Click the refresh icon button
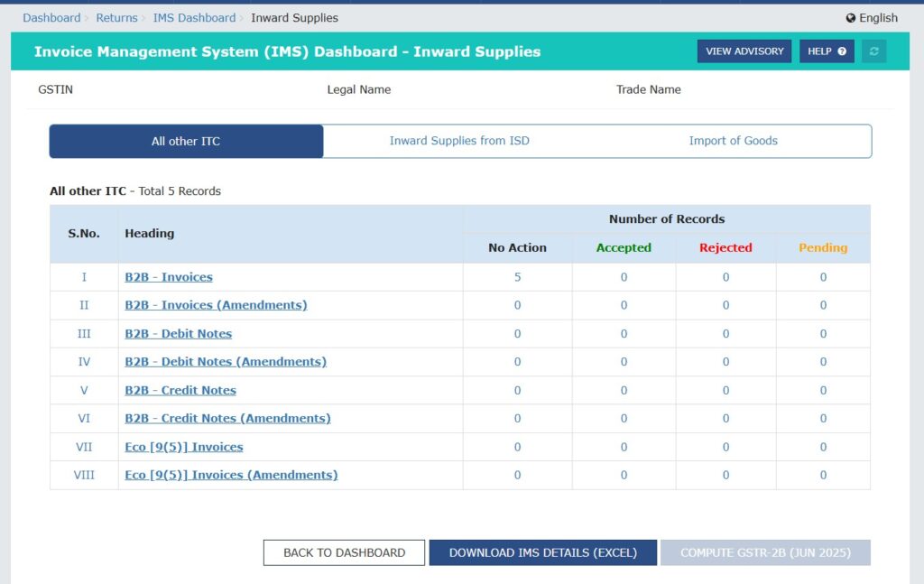Viewport: 924px width, 584px height. click(x=873, y=51)
